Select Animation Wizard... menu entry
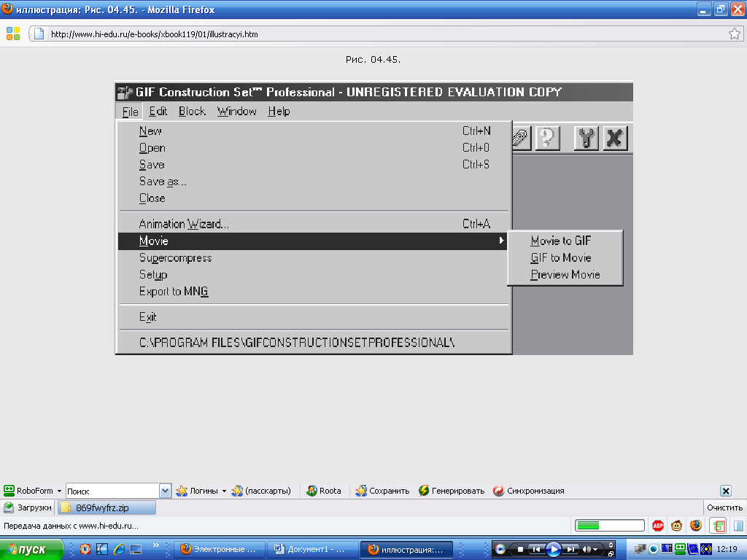 click(314, 224)
